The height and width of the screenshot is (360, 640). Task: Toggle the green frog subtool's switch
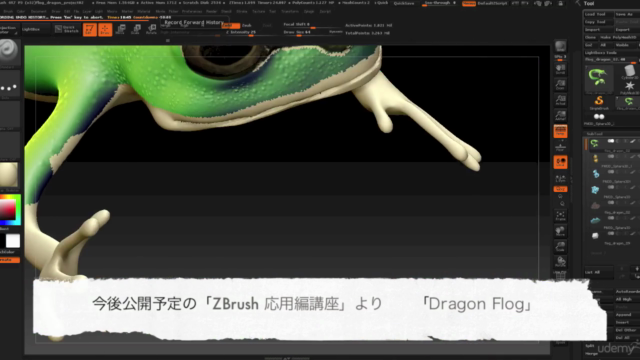point(611,141)
